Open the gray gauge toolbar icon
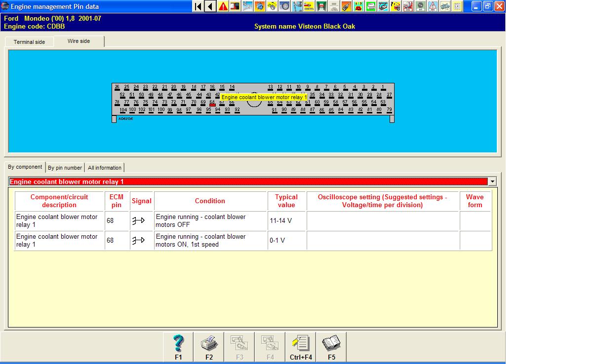 point(420,6)
